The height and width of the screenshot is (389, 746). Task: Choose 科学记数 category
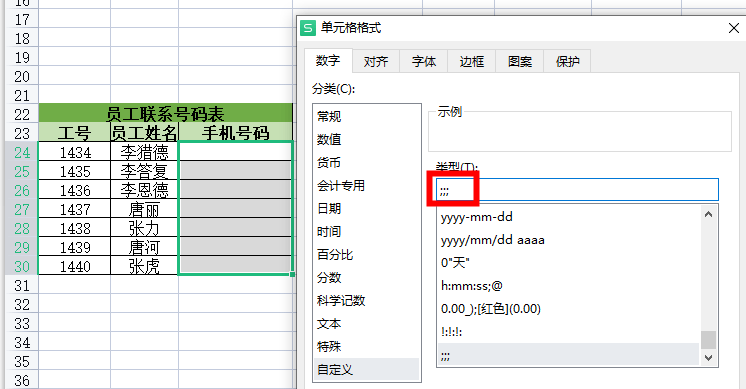(x=366, y=301)
